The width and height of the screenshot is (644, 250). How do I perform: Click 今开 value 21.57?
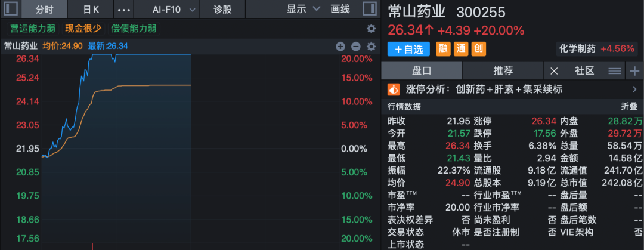[459, 134]
